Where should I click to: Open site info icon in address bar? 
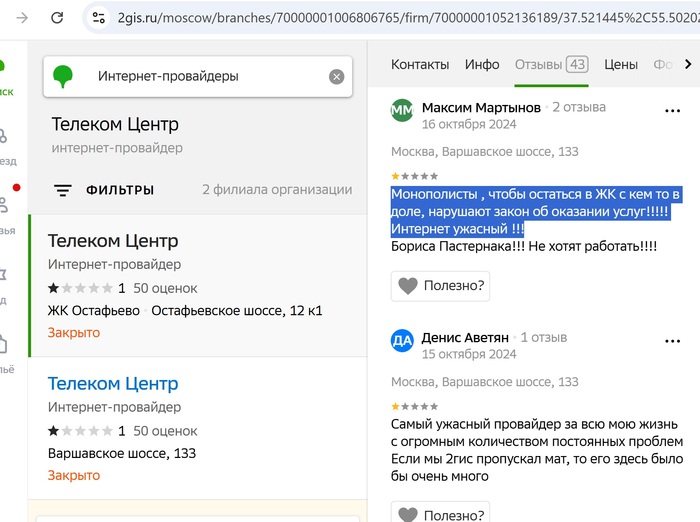pyautogui.click(x=98, y=18)
